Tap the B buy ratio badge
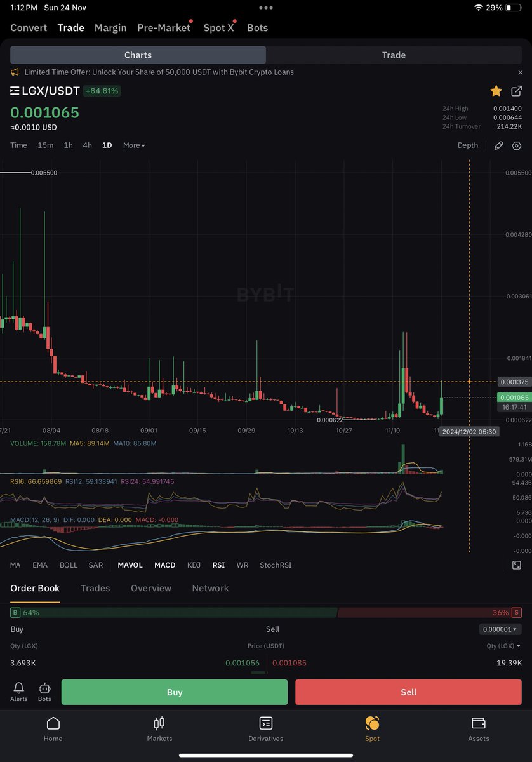The image size is (532, 762). [15, 613]
